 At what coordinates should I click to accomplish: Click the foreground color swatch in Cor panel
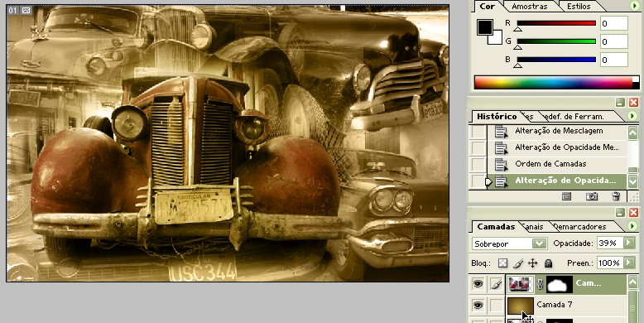[484, 27]
